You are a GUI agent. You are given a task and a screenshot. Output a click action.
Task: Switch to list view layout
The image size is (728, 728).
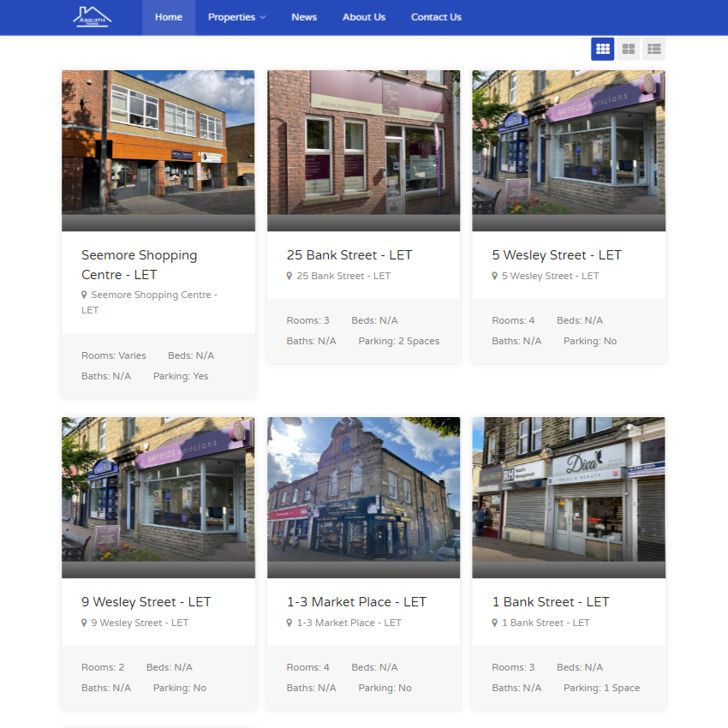(x=653, y=49)
